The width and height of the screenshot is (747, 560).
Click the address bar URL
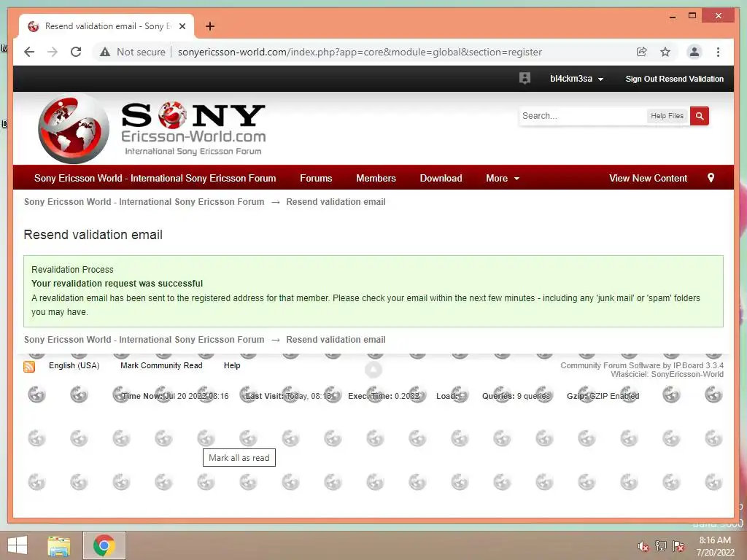[360, 52]
